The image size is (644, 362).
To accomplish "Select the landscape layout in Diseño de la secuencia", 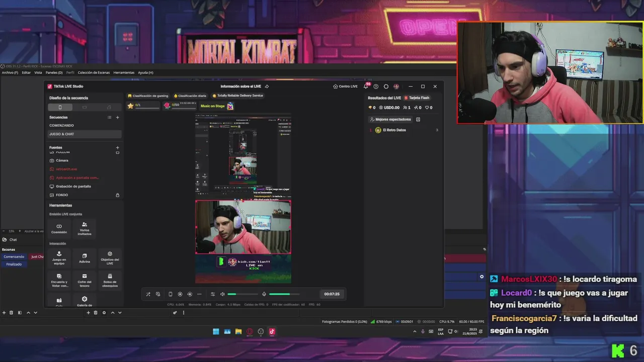I will click(85, 107).
